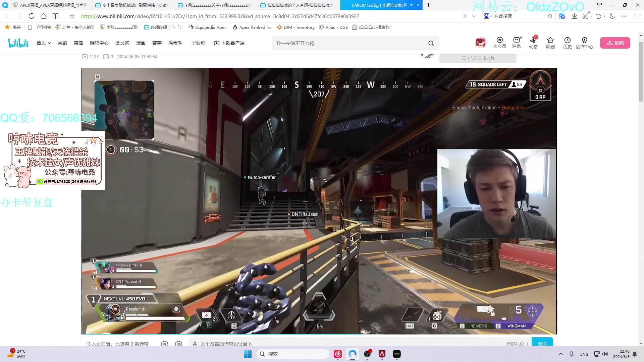This screenshot has width=644, height=362.
Task: Open the 高考季 nav link
Action: (175, 43)
